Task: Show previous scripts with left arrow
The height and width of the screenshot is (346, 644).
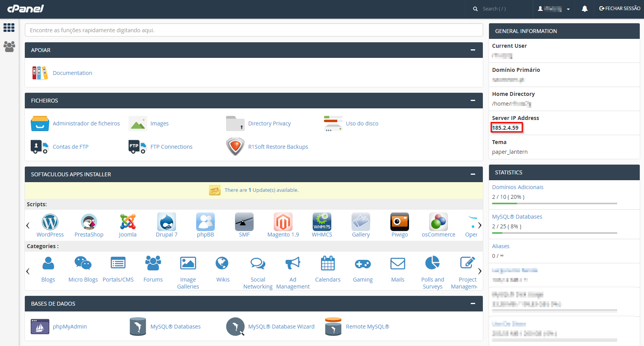Action: click(28, 225)
